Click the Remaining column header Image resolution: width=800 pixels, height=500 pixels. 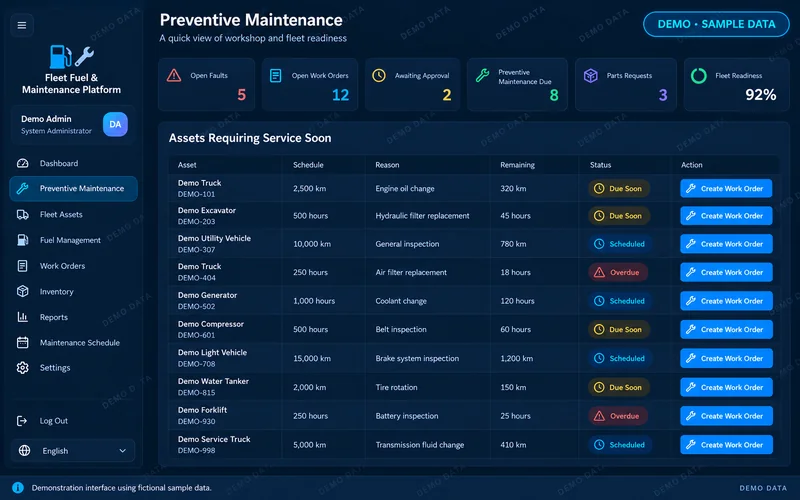[517, 165]
